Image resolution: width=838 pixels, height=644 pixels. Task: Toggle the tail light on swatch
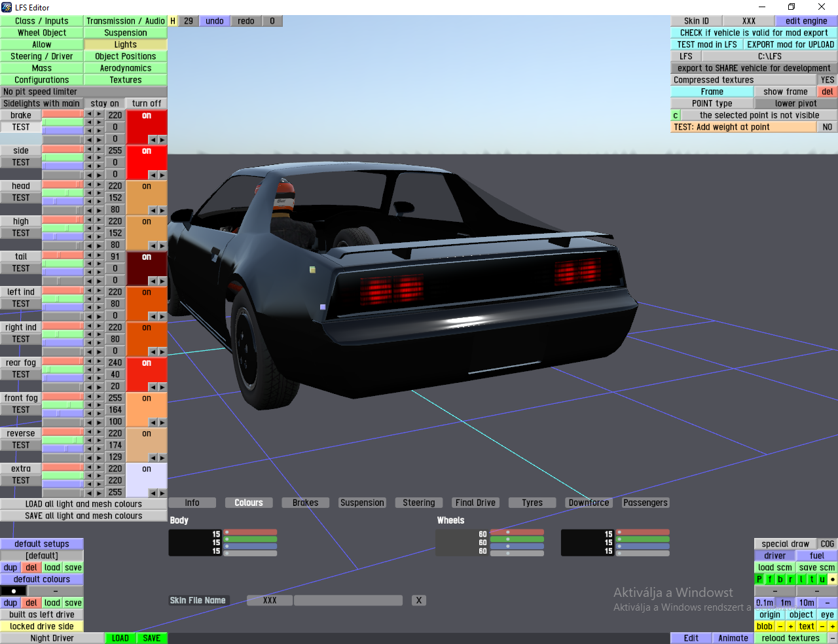[x=147, y=268]
